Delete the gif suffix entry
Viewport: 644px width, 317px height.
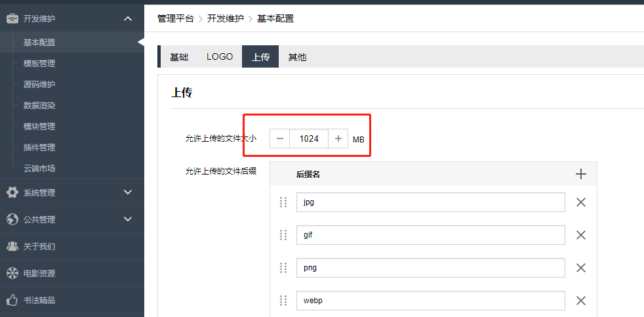pyautogui.click(x=580, y=235)
